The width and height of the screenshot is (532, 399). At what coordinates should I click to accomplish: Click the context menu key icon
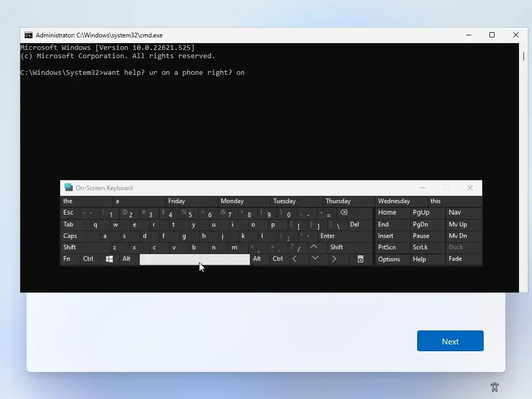[x=361, y=259]
